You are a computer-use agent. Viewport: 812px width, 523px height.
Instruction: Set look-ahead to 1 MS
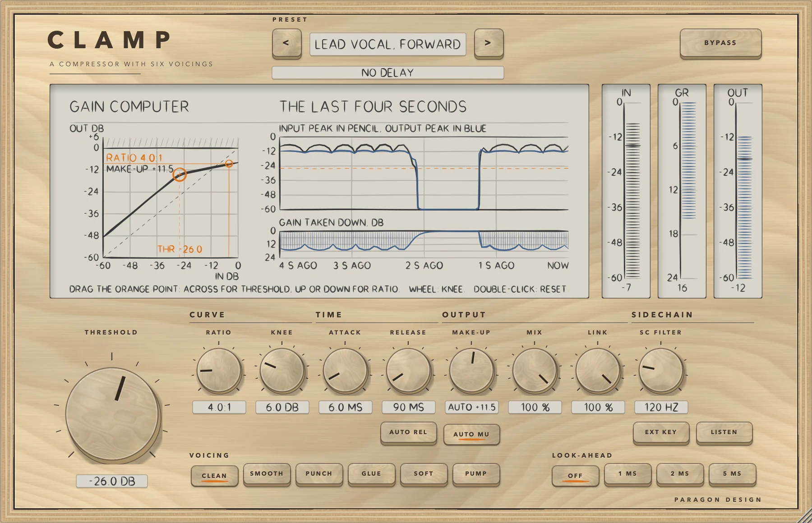click(x=628, y=474)
